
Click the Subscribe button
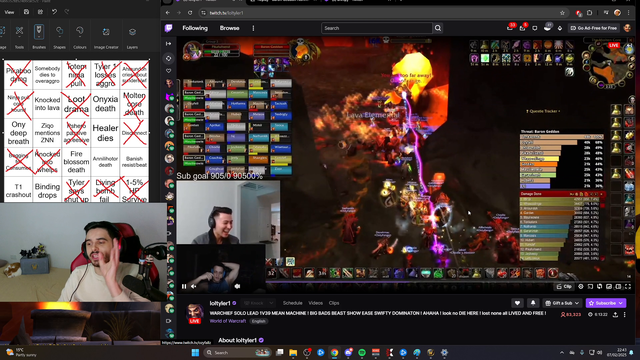606,303
